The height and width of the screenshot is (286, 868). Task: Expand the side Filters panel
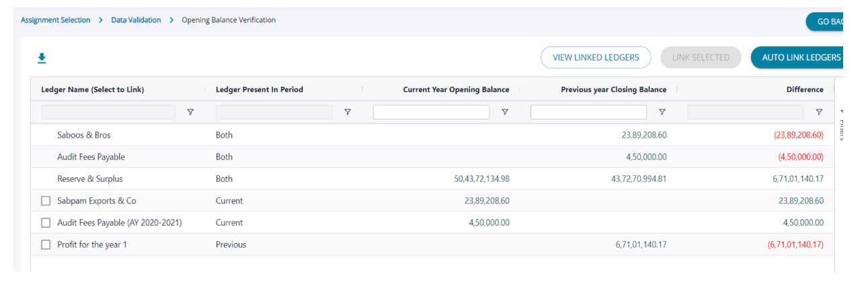[841, 126]
